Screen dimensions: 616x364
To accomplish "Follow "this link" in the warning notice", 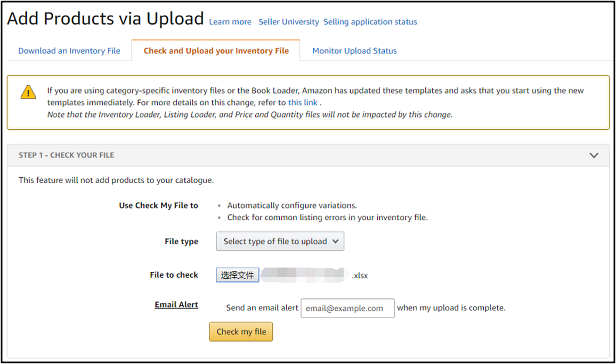I will tap(303, 102).
